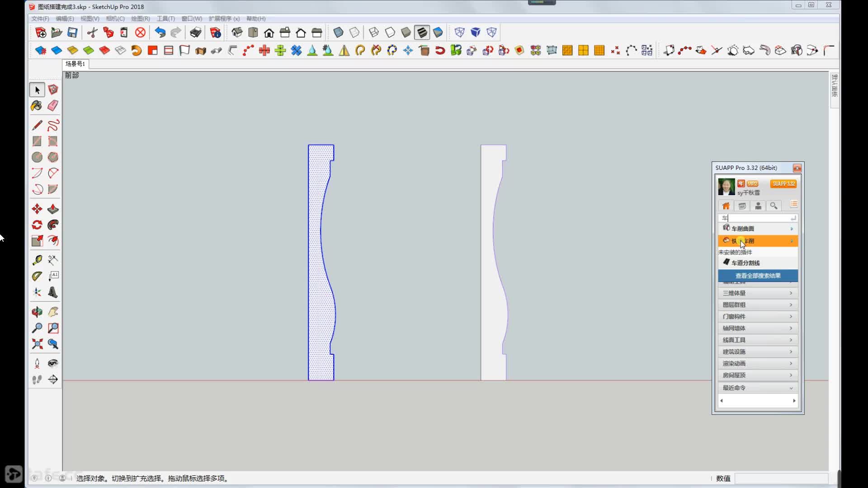
Task: Activate the Line pencil tool
Action: point(37,125)
